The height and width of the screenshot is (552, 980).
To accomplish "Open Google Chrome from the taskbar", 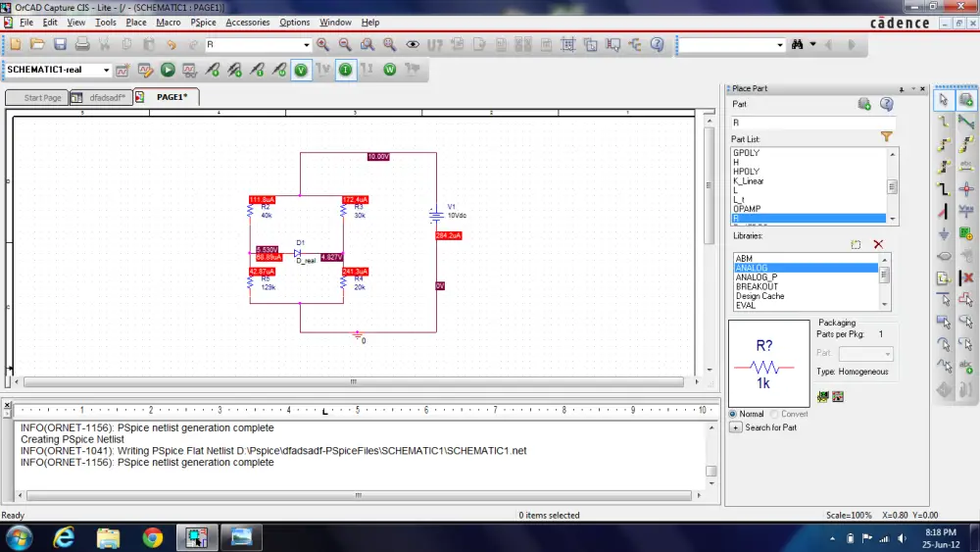I will (153, 537).
